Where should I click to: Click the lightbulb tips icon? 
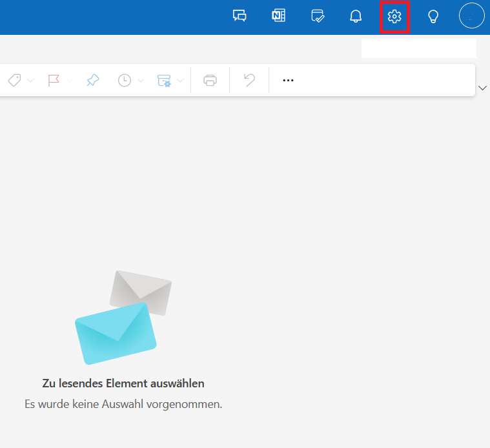point(433,17)
